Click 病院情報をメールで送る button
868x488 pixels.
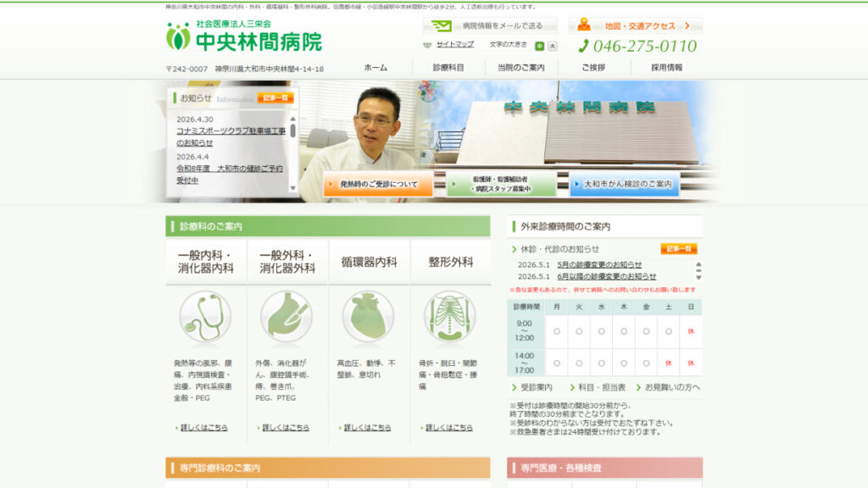pos(490,25)
